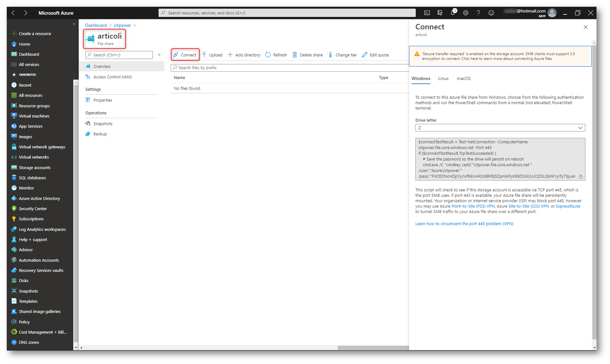The image size is (610, 364).
Task: Sort by the Name column header
Action: point(179,77)
